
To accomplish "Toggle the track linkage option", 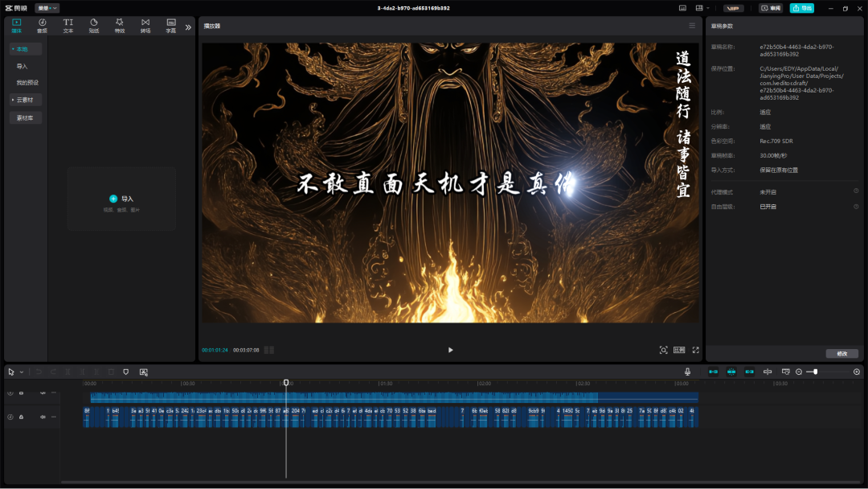I will [750, 372].
